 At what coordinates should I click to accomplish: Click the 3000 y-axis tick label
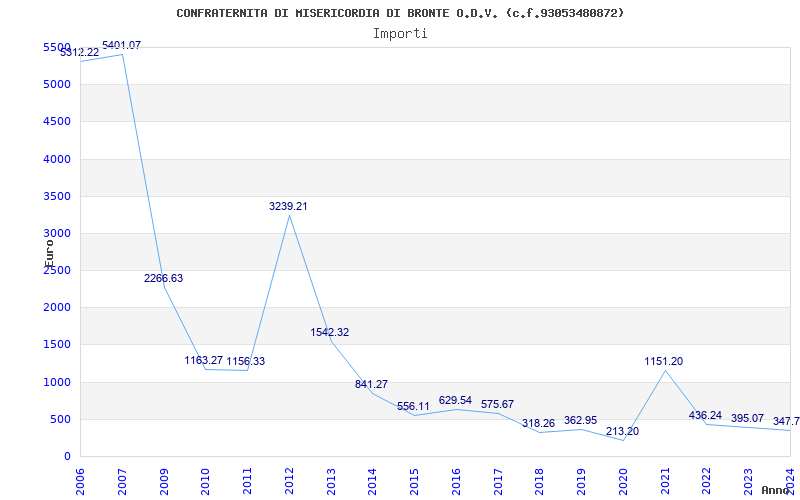(57, 233)
